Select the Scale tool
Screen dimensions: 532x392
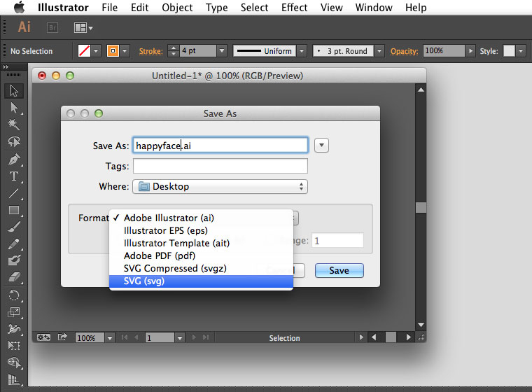pos(14,312)
